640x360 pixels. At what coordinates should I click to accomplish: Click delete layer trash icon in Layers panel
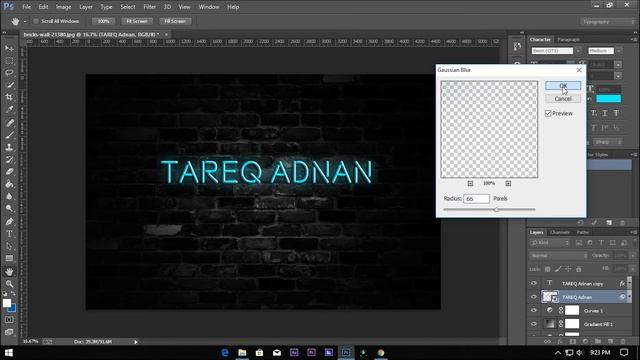point(623,341)
